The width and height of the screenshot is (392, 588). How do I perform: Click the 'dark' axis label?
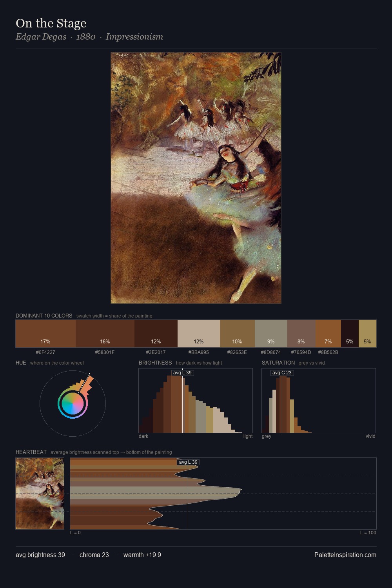143,436
